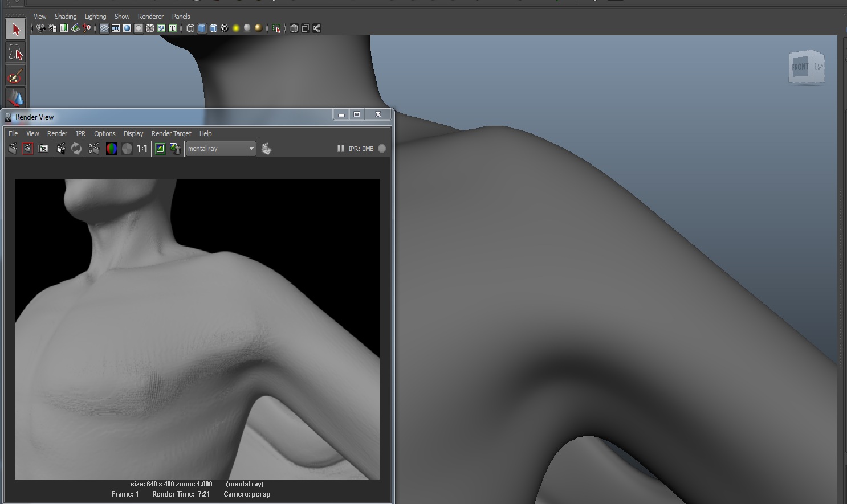The height and width of the screenshot is (504, 847).
Task: Click the IPR close circle indicator
Action: (x=382, y=149)
